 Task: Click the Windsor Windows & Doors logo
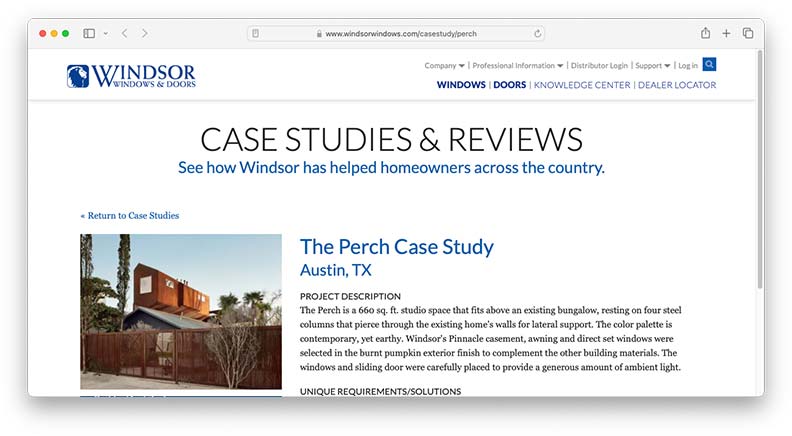(131, 76)
